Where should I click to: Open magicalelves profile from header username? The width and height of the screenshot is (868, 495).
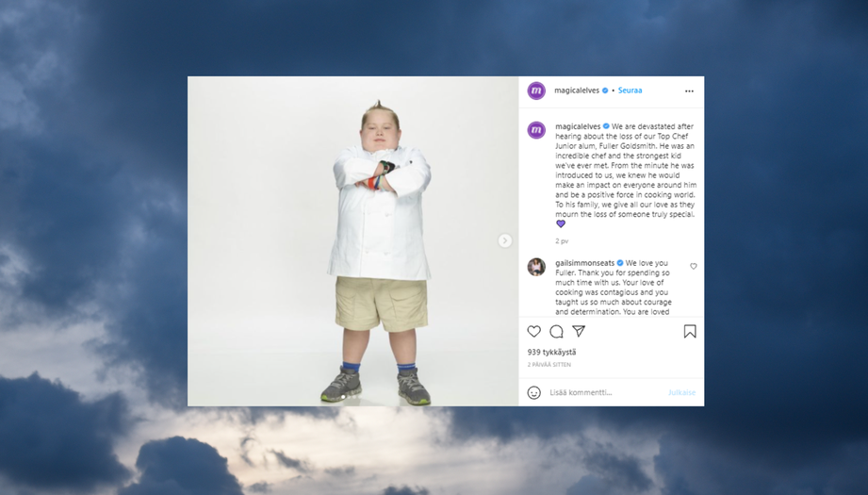[577, 91]
